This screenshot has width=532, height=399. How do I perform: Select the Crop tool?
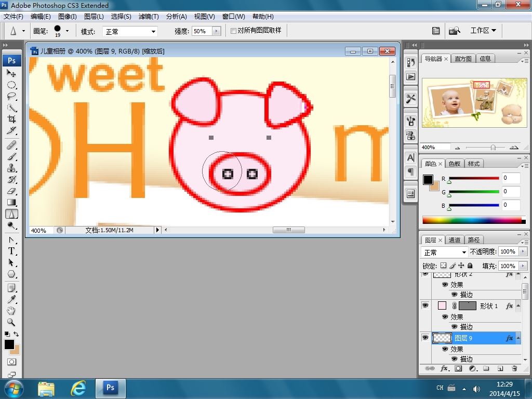click(11, 119)
